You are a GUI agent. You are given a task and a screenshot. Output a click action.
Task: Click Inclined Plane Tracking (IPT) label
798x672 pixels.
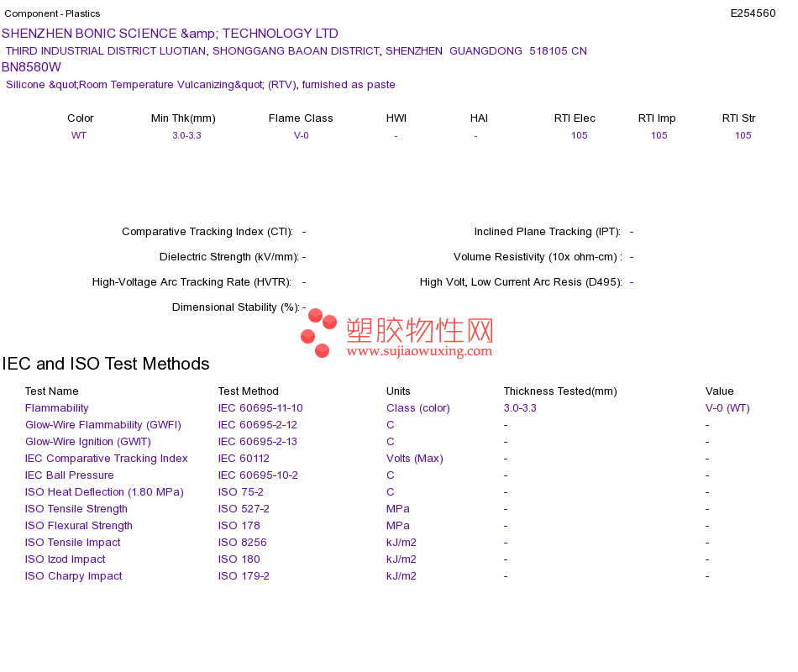click(x=548, y=232)
